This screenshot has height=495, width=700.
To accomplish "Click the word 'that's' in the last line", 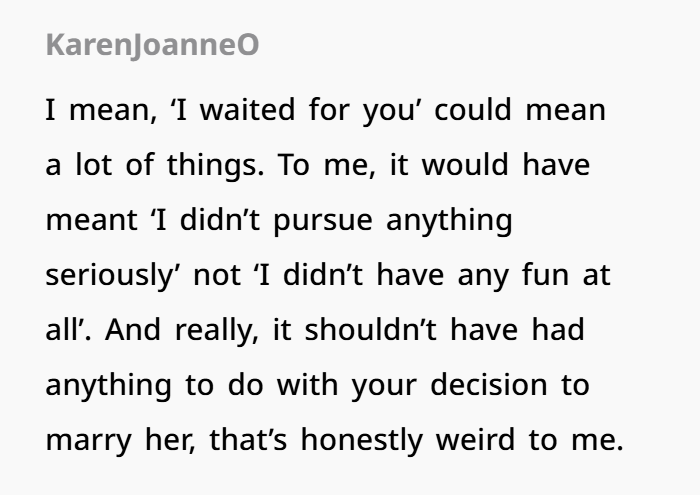I will [x=248, y=440].
